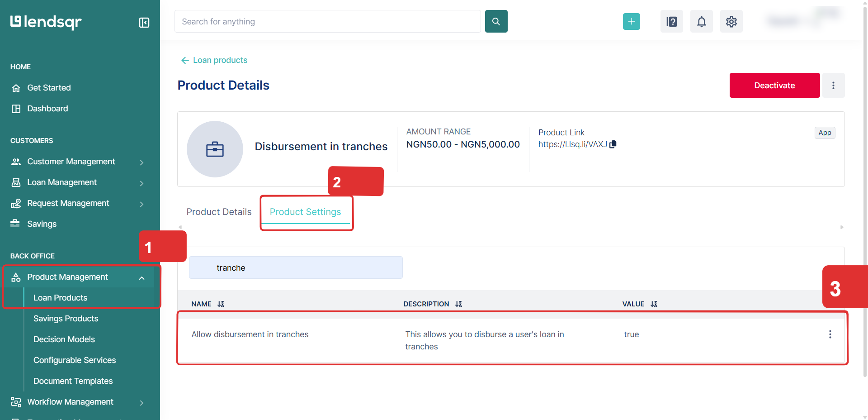Sort the table by Name column

click(x=221, y=304)
